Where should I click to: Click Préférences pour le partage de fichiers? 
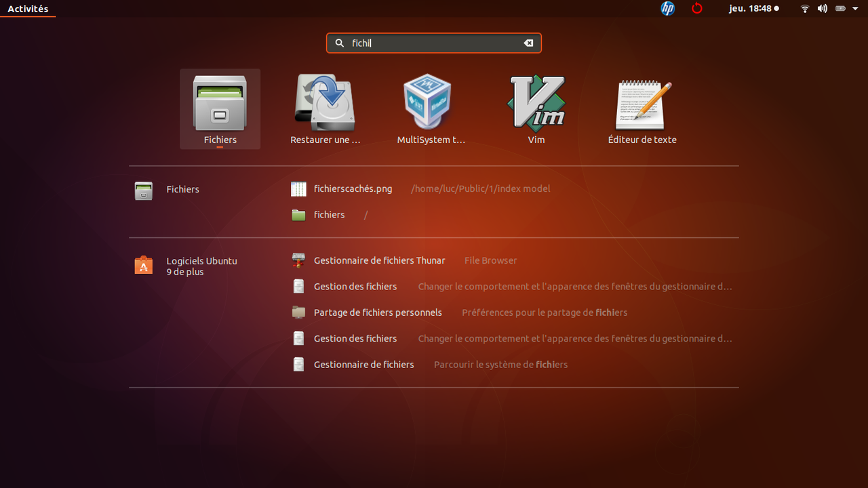pyautogui.click(x=545, y=312)
